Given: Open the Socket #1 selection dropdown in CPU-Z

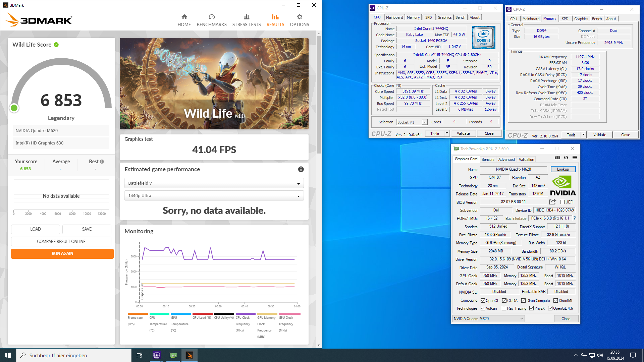Looking at the screenshot, I should pyautogui.click(x=412, y=122).
